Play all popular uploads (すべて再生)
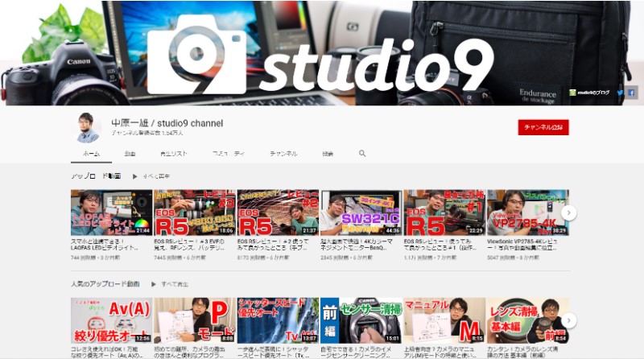The image size is (644, 359). [170, 284]
